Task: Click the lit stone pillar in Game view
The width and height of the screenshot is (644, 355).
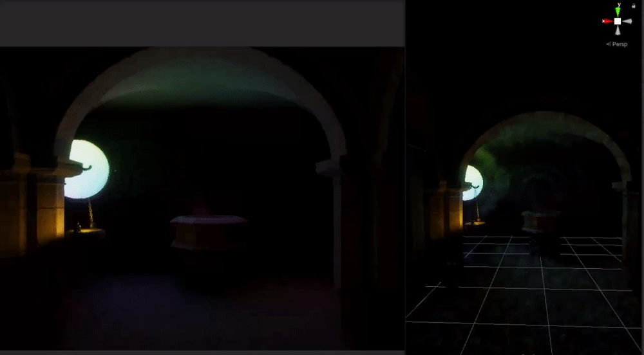Action: (x=50, y=210)
